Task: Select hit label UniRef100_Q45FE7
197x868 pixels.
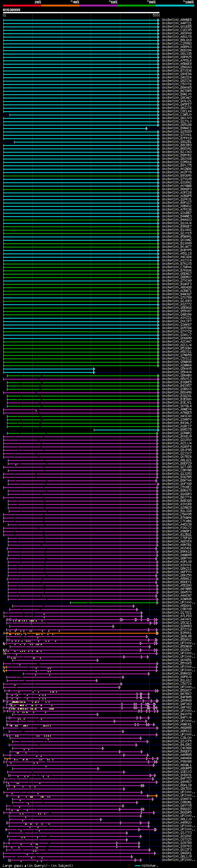Action: point(177,104)
